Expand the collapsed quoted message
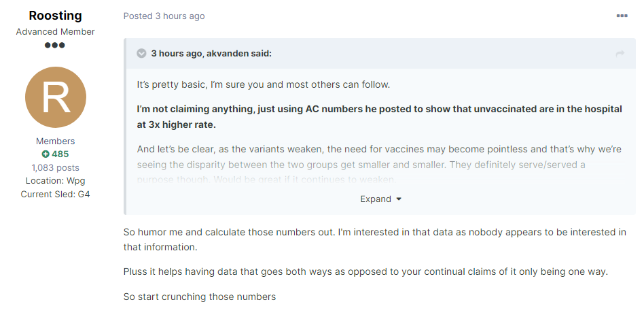Image resolution: width=644 pixels, height=317 pixels. pos(380,199)
